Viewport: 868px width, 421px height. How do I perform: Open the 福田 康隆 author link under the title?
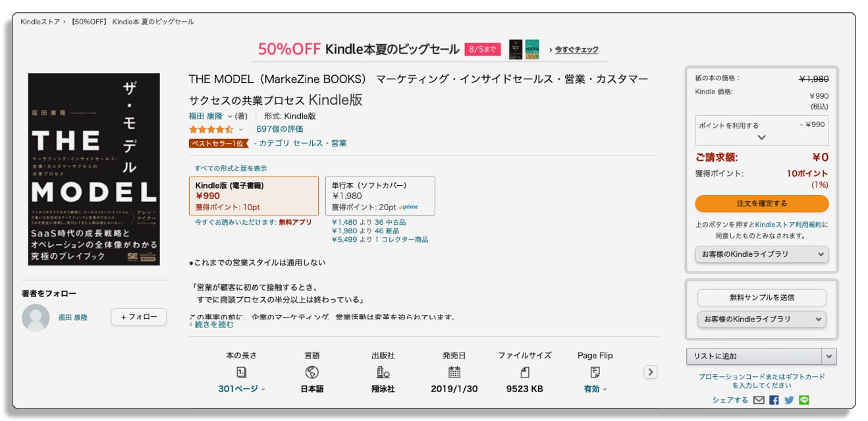coord(206,116)
